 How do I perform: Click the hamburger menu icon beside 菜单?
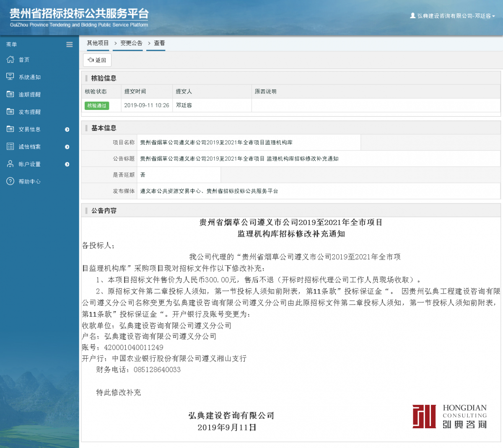point(69,44)
